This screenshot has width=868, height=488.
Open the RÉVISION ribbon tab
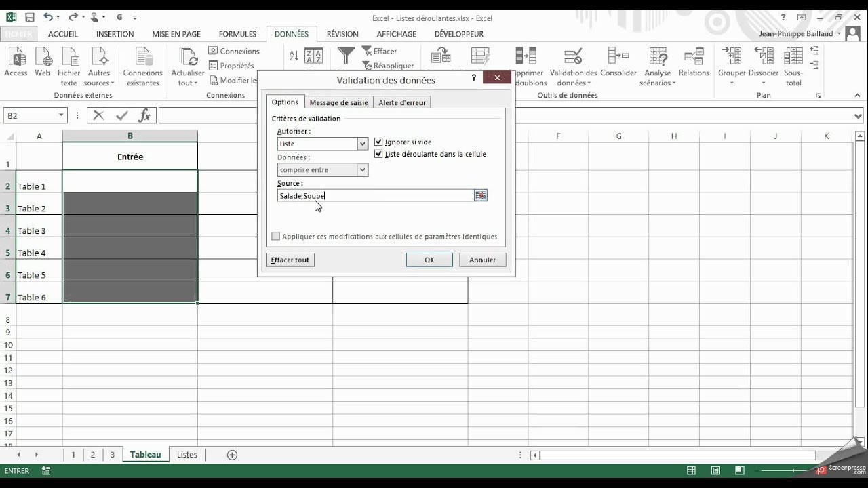[x=342, y=34]
